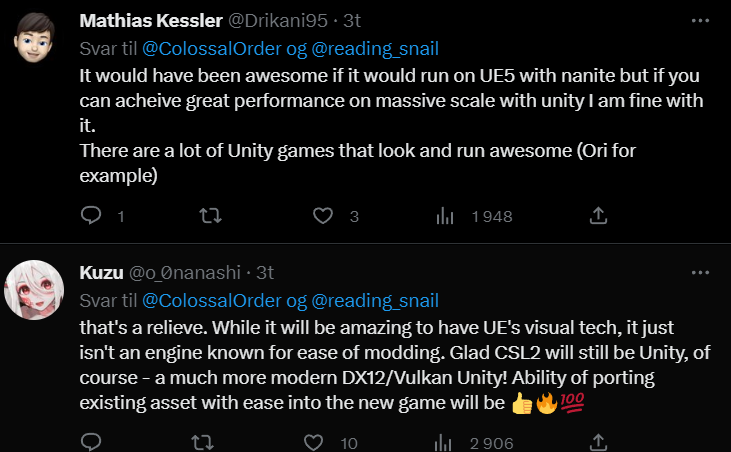View analytics on tweet with 2 906 views
Viewport: 731px width, 452px height.
(443, 443)
